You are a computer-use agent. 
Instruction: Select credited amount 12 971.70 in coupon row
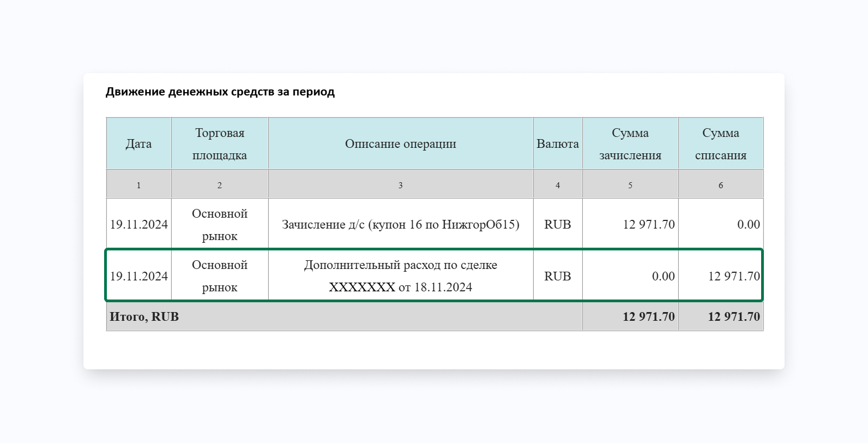(x=649, y=224)
